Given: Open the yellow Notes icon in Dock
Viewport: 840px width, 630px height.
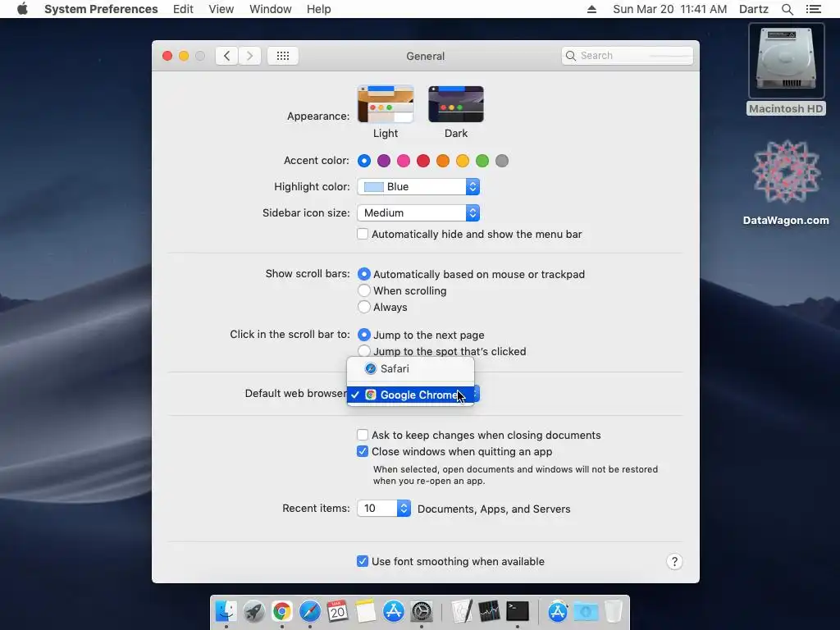Looking at the screenshot, I should (x=366, y=610).
